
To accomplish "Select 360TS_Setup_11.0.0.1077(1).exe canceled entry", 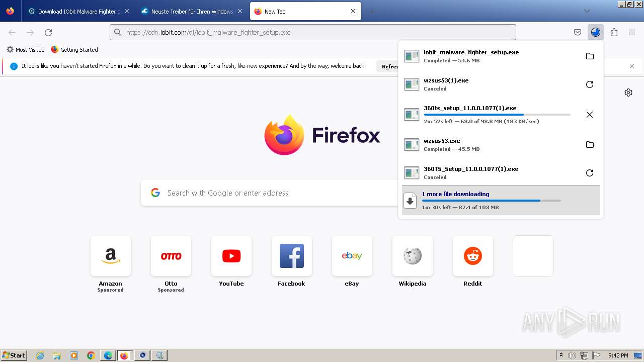I will point(491,173).
